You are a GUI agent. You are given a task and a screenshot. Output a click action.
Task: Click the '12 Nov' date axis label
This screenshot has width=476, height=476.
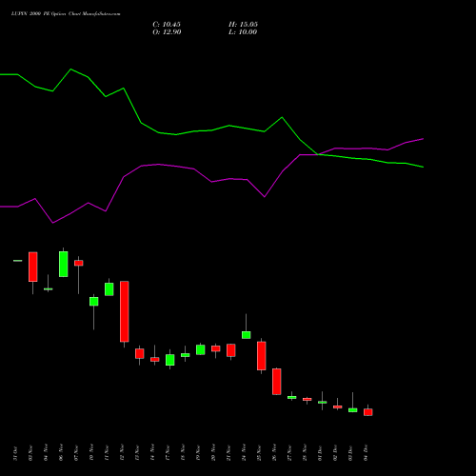(x=122, y=453)
